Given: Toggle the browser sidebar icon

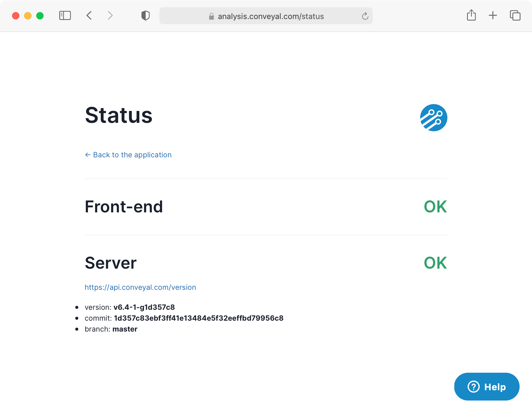Looking at the screenshot, I should coord(64,15).
